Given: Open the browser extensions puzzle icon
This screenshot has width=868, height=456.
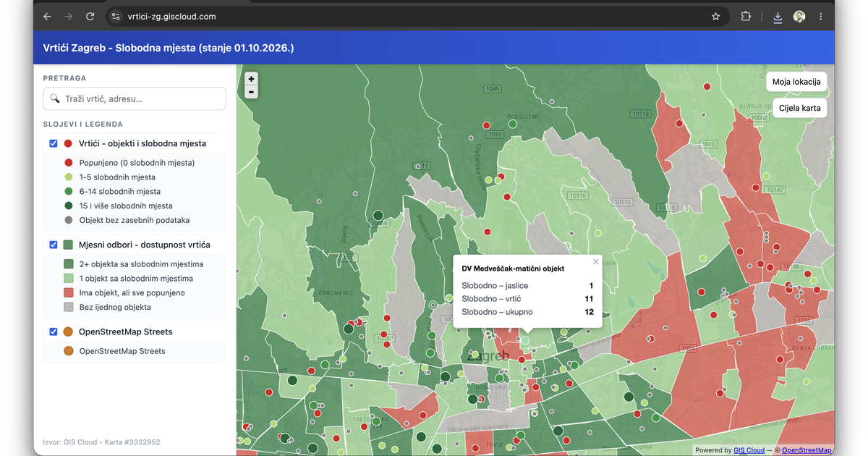Looking at the screenshot, I should coord(746,17).
